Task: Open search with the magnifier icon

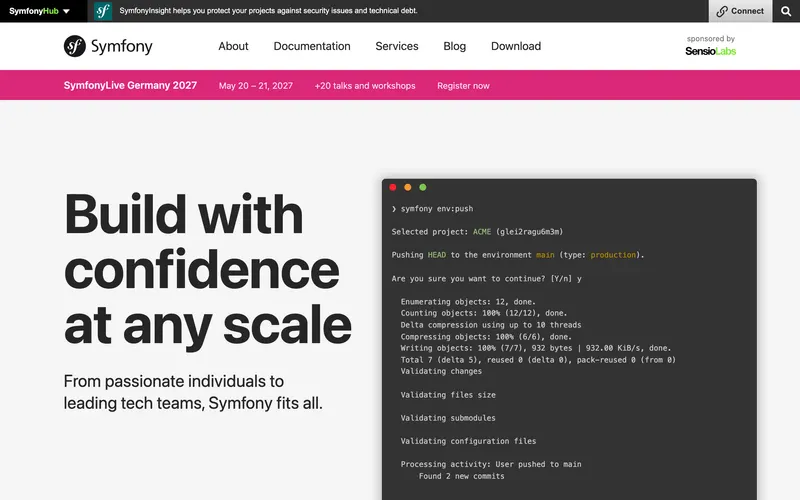Action: point(786,11)
